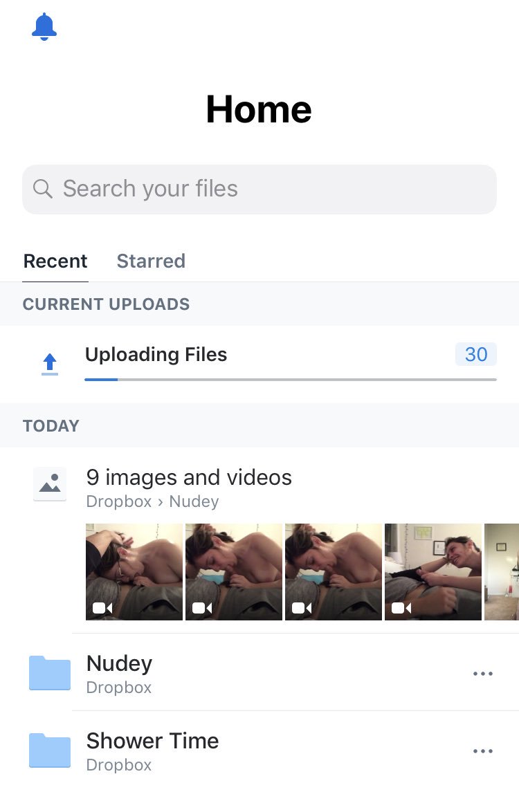
Task: Follow the Dropbox › Nudey path link
Action: coord(152,501)
